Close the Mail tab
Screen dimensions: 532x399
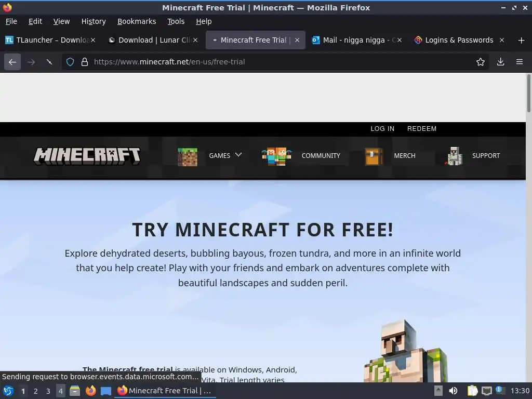point(400,40)
